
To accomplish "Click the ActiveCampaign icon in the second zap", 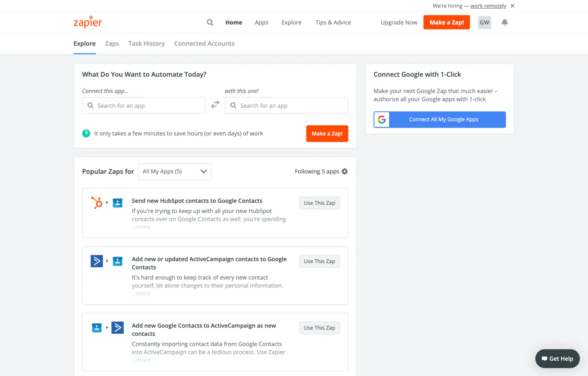I will tap(96, 261).
